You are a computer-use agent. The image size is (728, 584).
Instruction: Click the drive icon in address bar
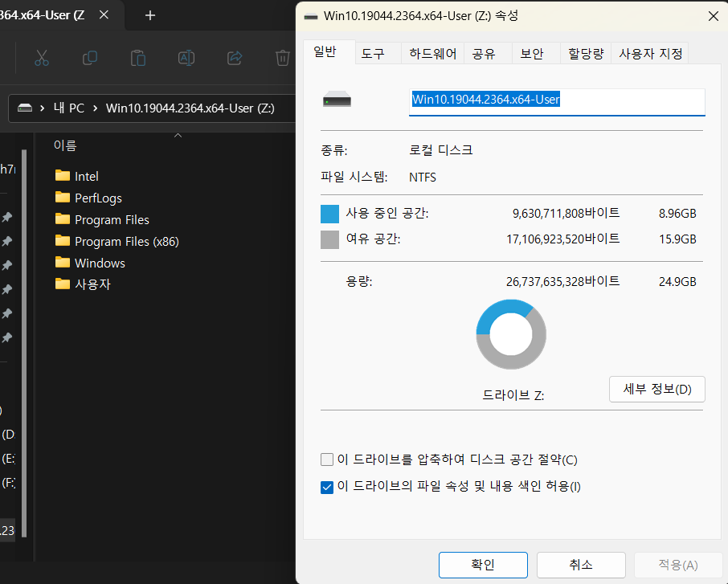pos(25,108)
